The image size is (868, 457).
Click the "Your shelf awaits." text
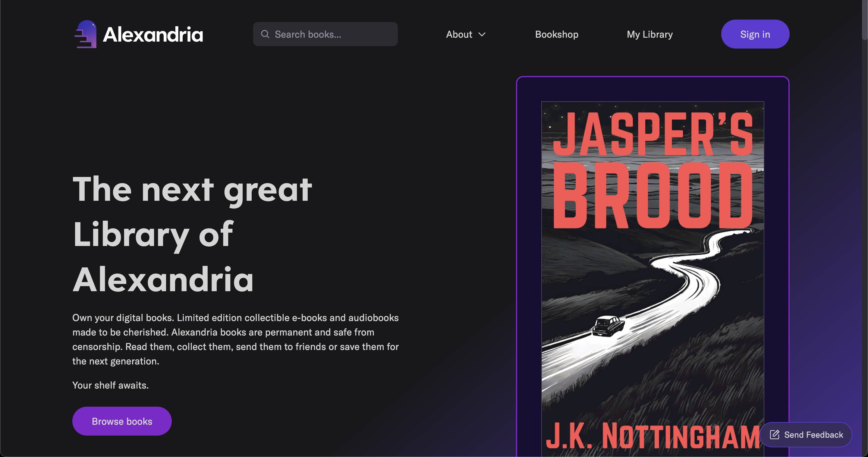coord(111,385)
